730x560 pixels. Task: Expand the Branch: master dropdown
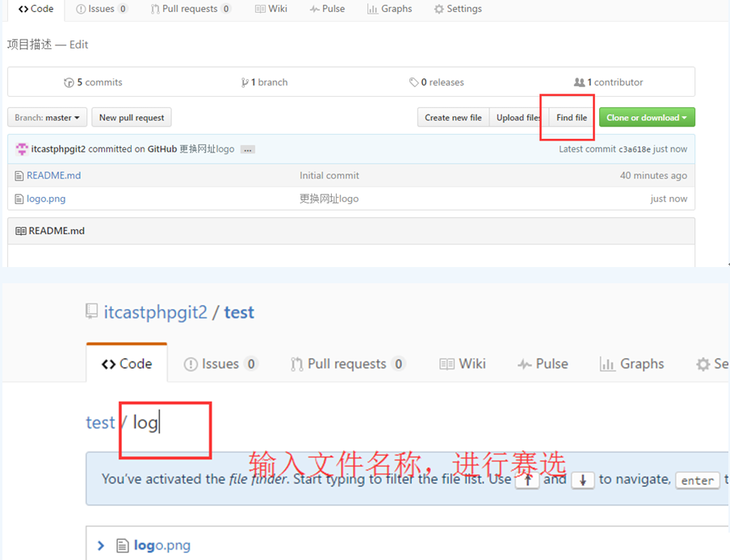pos(48,118)
